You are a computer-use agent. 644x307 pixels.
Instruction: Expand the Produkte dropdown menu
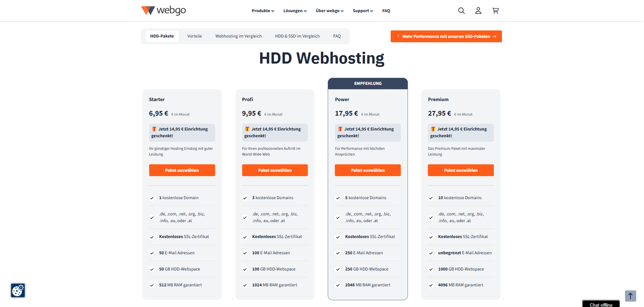pyautogui.click(x=263, y=10)
